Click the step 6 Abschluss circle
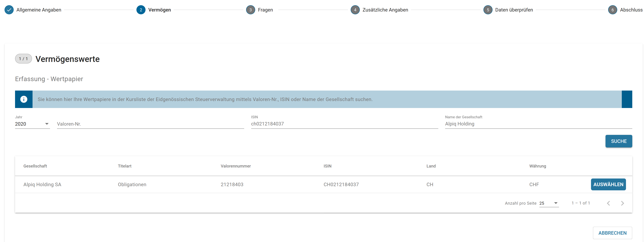Image resolution: width=644 pixels, height=242 pixels. 612,10
